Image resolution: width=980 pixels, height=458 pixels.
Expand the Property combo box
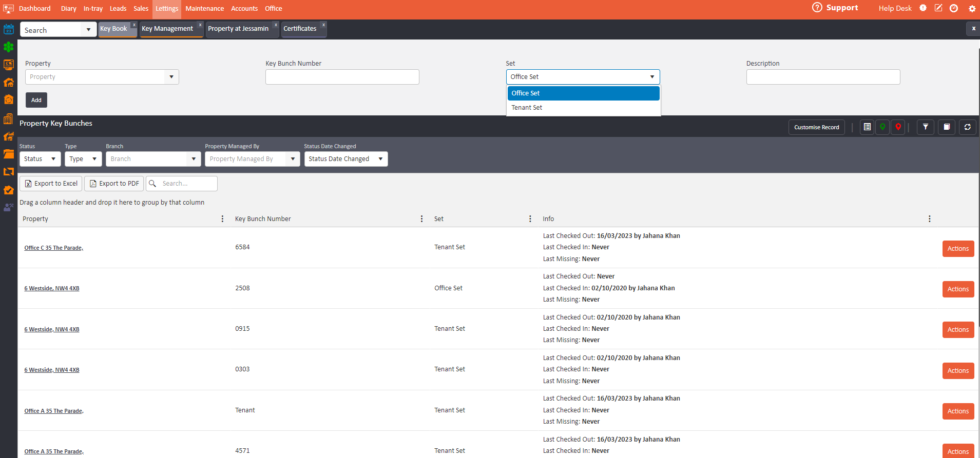(171, 77)
